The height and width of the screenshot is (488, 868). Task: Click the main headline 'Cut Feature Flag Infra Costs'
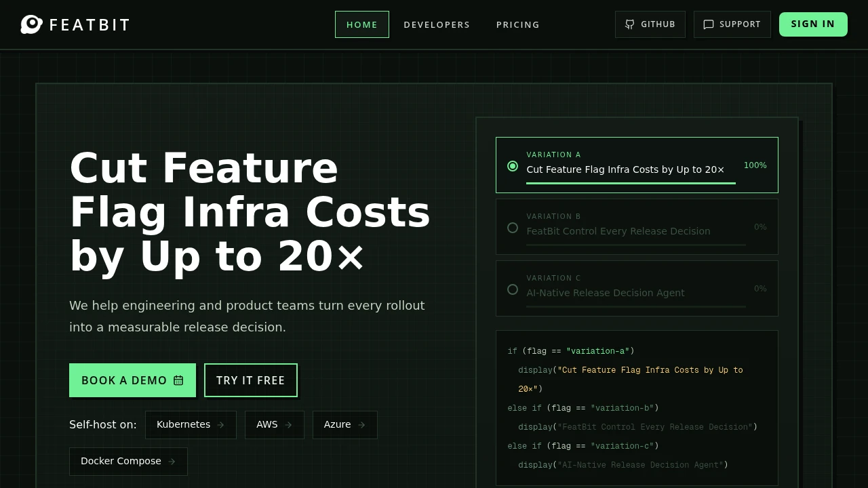[250, 212]
